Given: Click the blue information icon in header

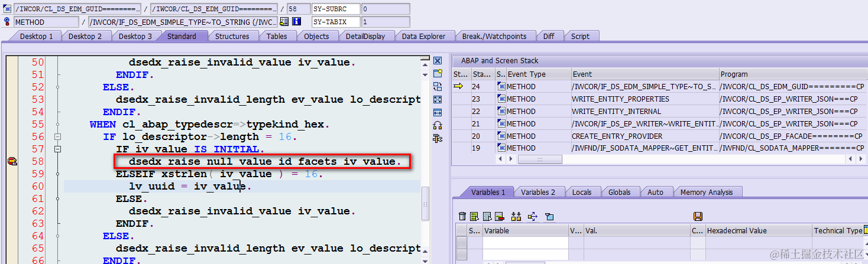Looking at the screenshot, I should (297, 22).
